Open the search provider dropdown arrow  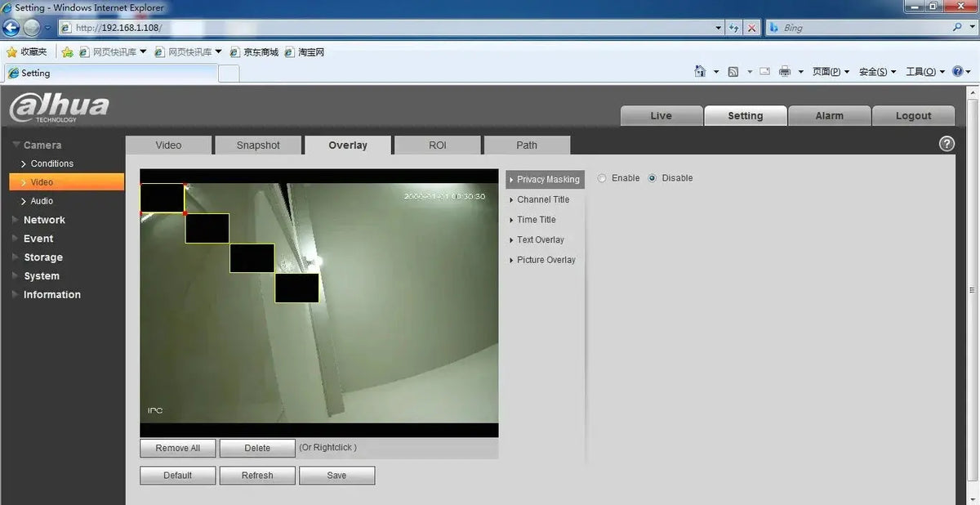tap(970, 28)
